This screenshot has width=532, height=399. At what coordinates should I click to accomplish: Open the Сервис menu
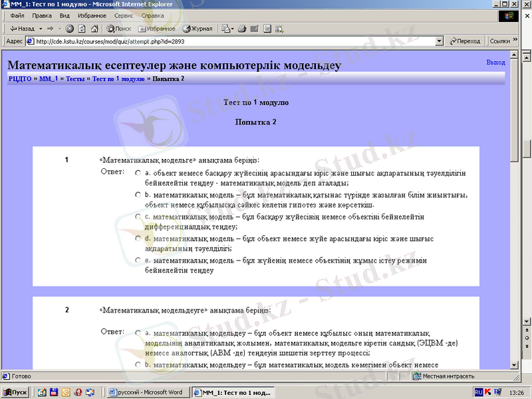(x=124, y=15)
